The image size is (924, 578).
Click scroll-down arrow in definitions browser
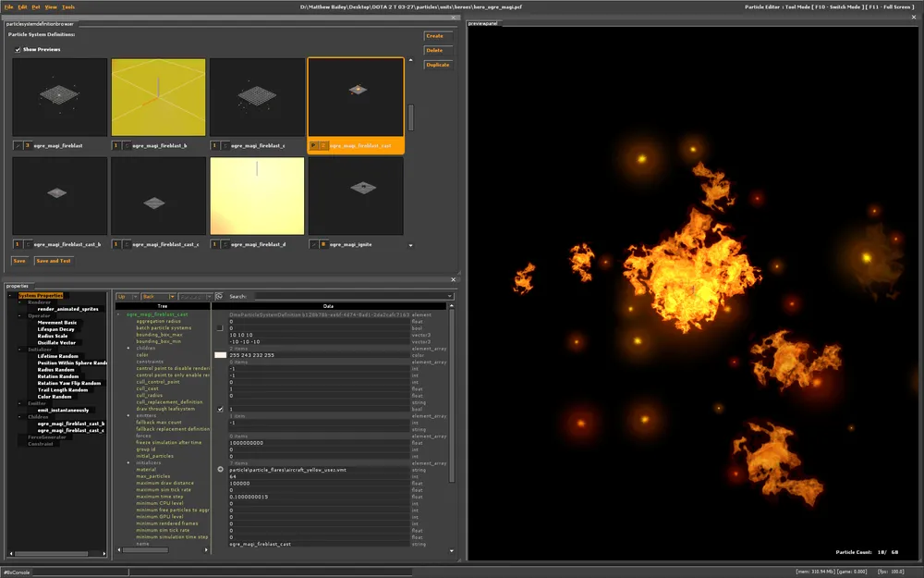[410, 247]
